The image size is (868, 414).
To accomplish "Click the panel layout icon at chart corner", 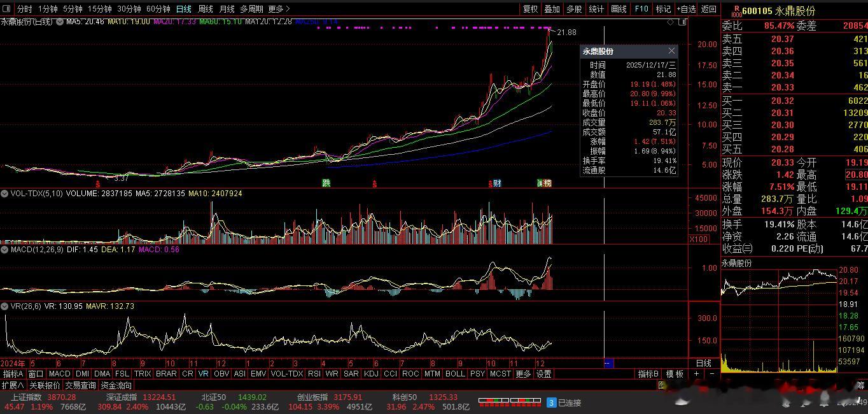I will [x=683, y=22].
